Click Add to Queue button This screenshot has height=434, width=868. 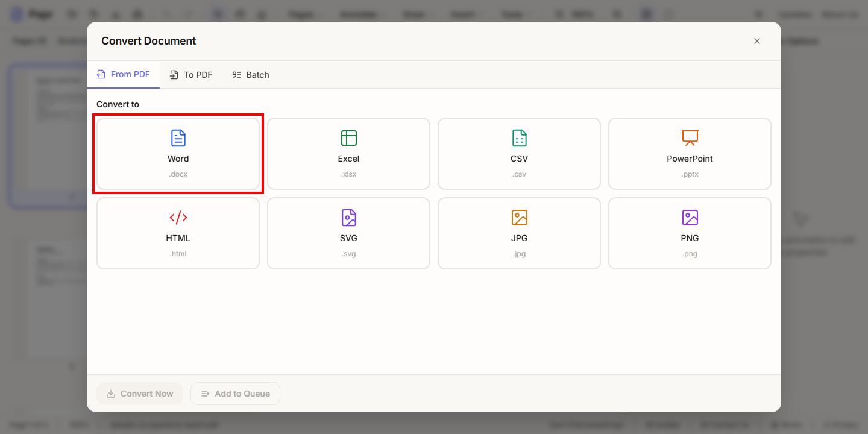coord(235,394)
